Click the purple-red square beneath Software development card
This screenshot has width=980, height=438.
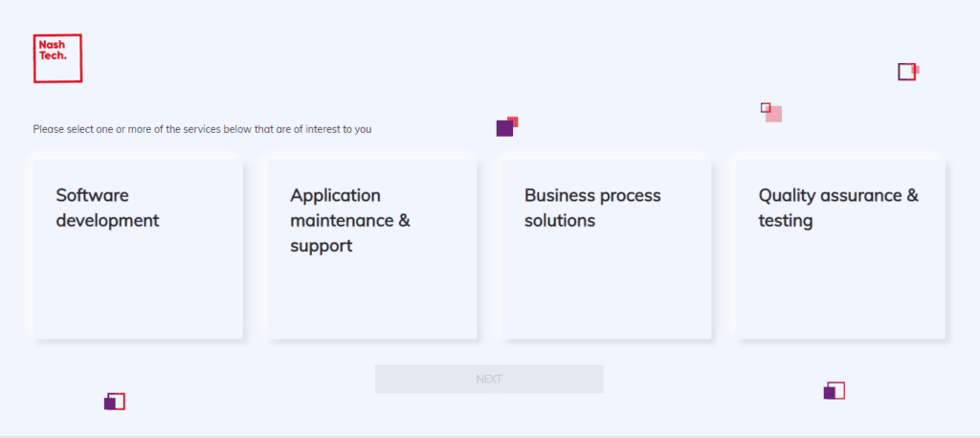[115, 401]
